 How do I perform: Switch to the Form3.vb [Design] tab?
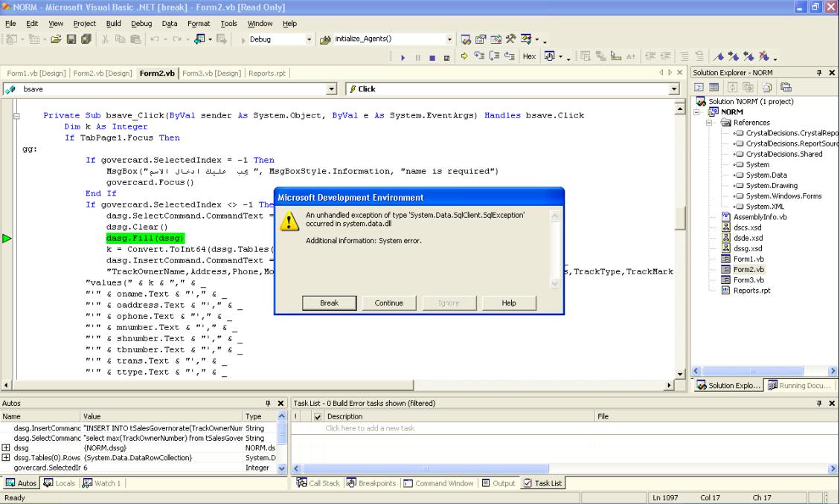point(211,73)
